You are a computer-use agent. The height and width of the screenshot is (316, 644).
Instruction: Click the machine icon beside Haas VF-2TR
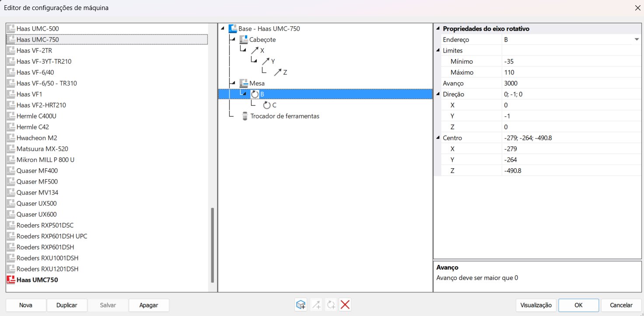click(11, 50)
